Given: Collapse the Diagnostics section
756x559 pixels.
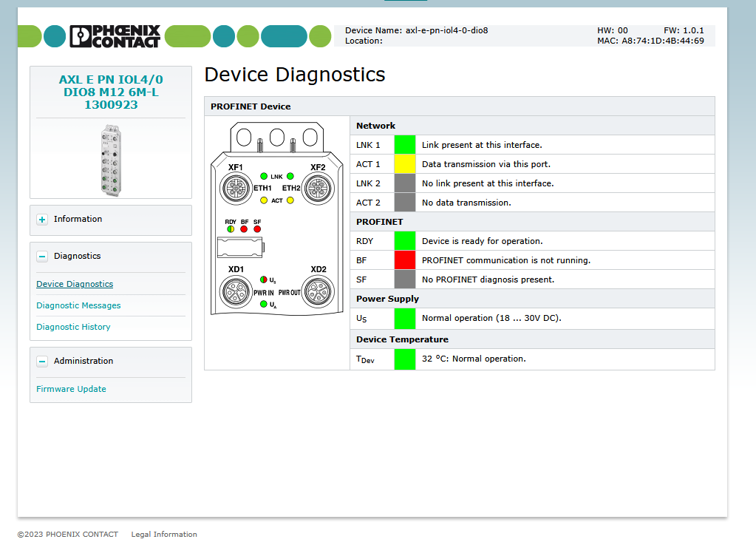Looking at the screenshot, I should point(42,257).
